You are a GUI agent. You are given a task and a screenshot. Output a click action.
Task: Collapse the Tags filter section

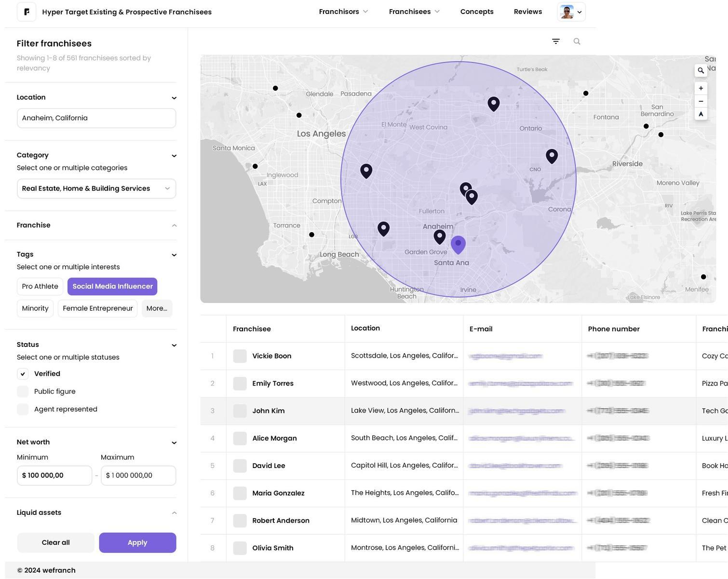coord(174,255)
